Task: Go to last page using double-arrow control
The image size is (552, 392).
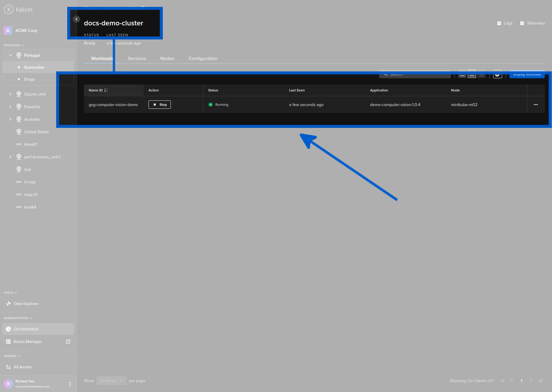Action: 541,381
